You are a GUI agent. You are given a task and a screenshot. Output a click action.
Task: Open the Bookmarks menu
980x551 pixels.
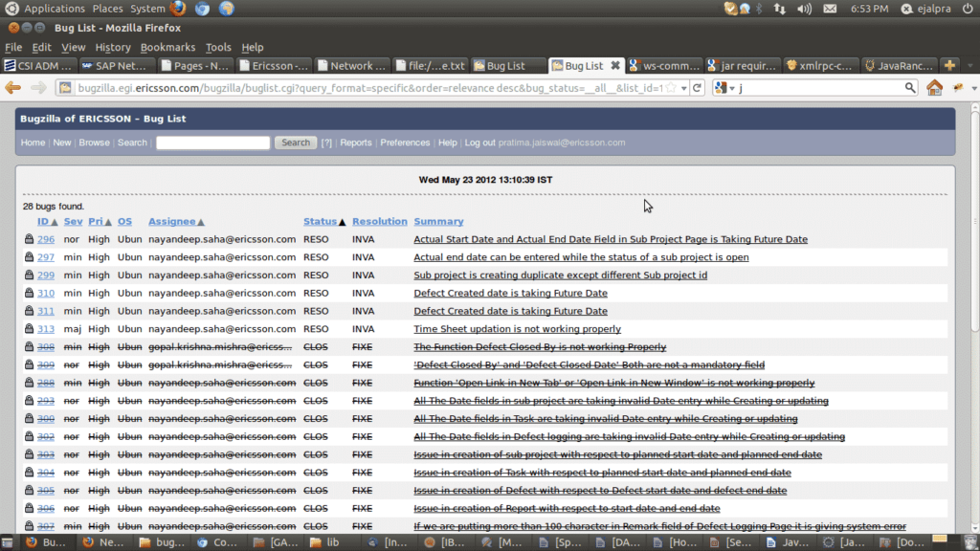[x=167, y=48]
